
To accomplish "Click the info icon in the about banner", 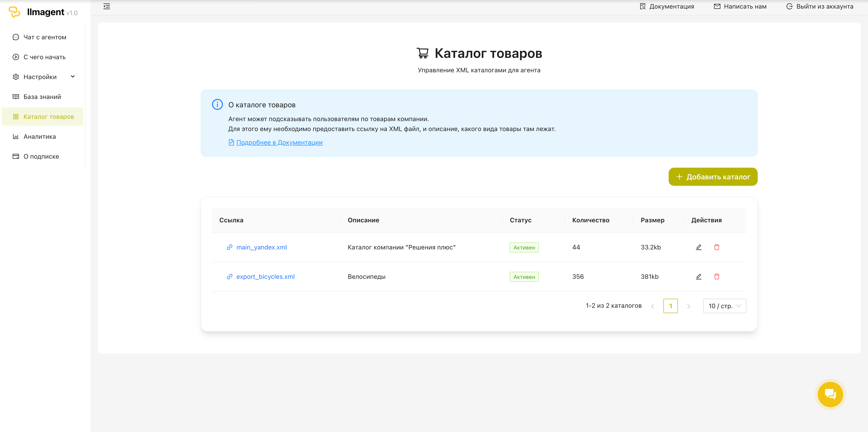I will pos(217,104).
